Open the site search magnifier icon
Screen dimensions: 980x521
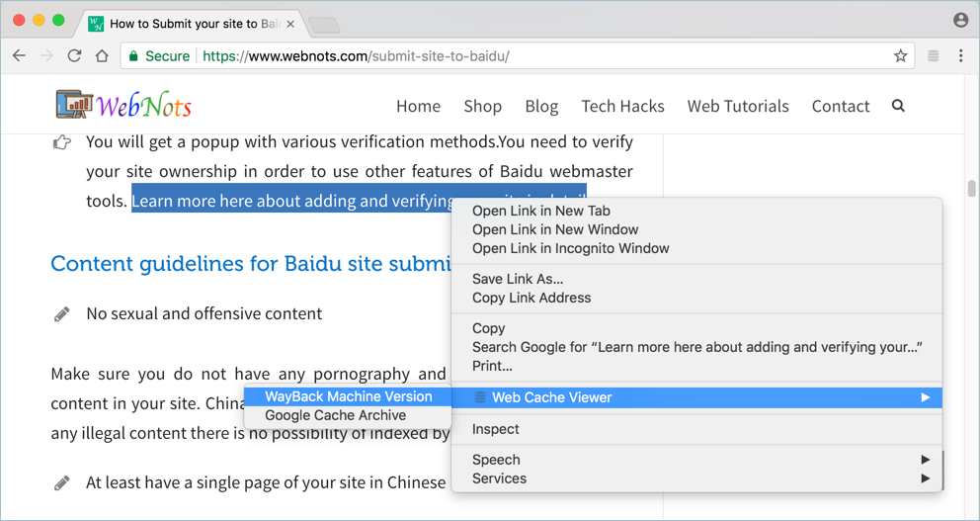coord(898,106)
